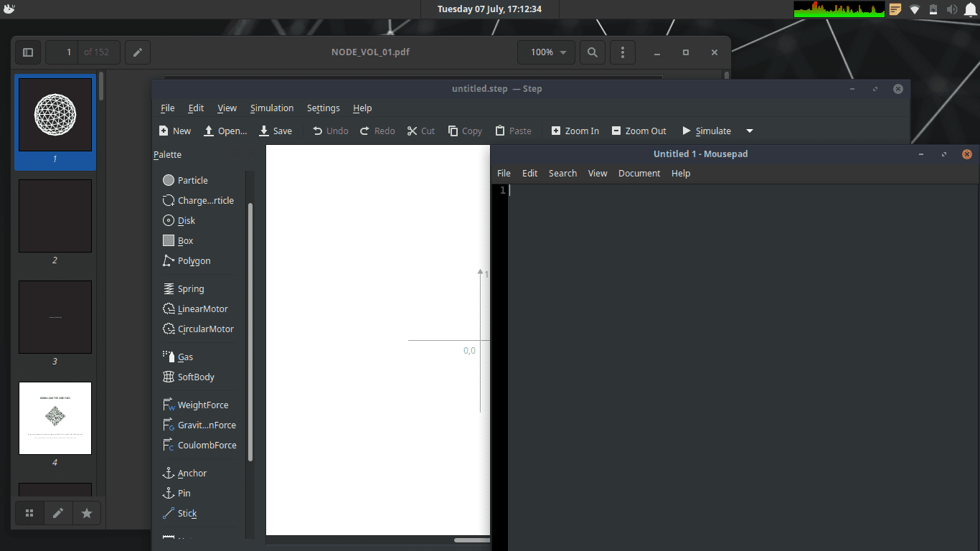The height and width of the screenshot is (551, 980).
Task: Click the Step canvas horizontal scrollbar
Action: point(472,540)
